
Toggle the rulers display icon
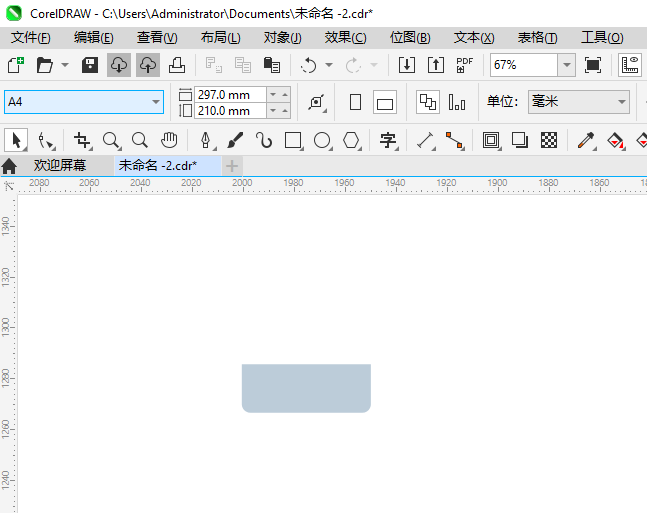click(x=630, y=65)
